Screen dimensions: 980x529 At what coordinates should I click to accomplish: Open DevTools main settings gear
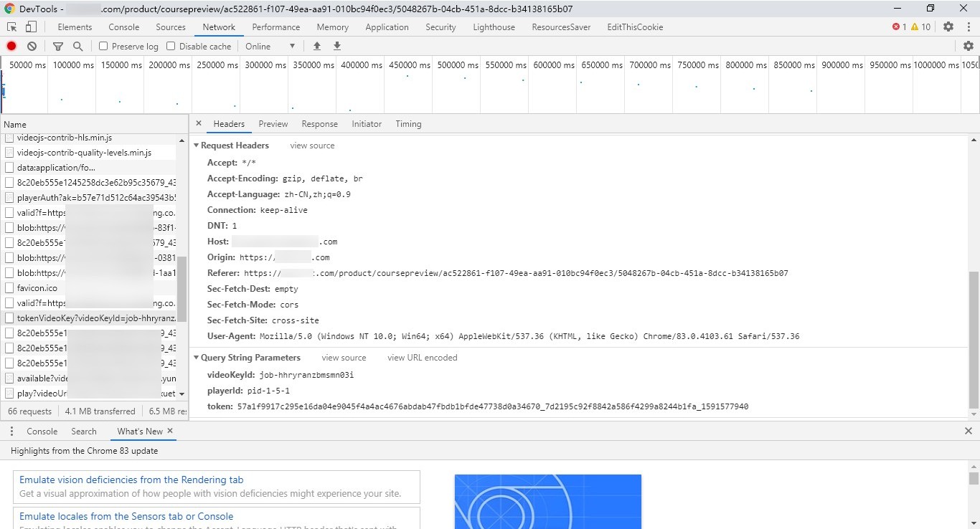[948, 27]
